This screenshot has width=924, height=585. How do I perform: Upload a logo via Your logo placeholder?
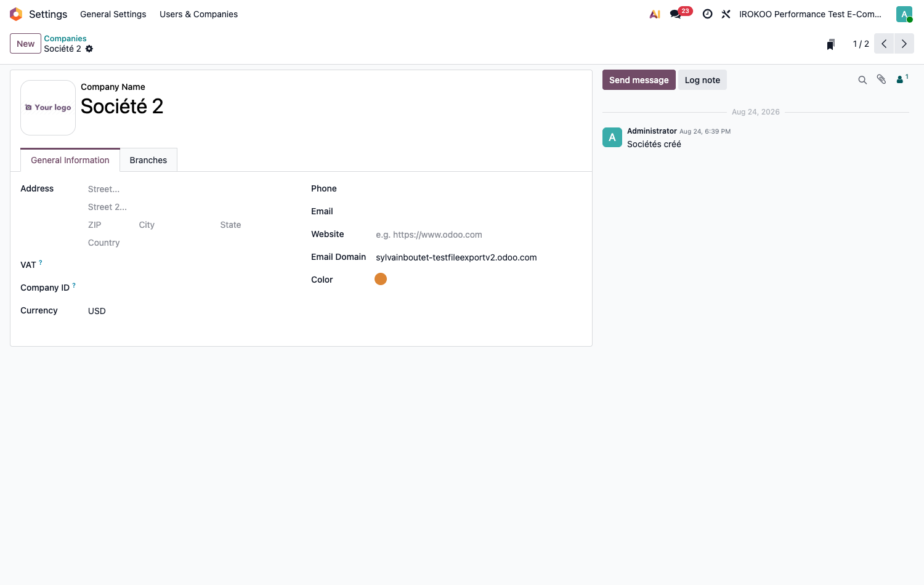click(x=48, y=108)
